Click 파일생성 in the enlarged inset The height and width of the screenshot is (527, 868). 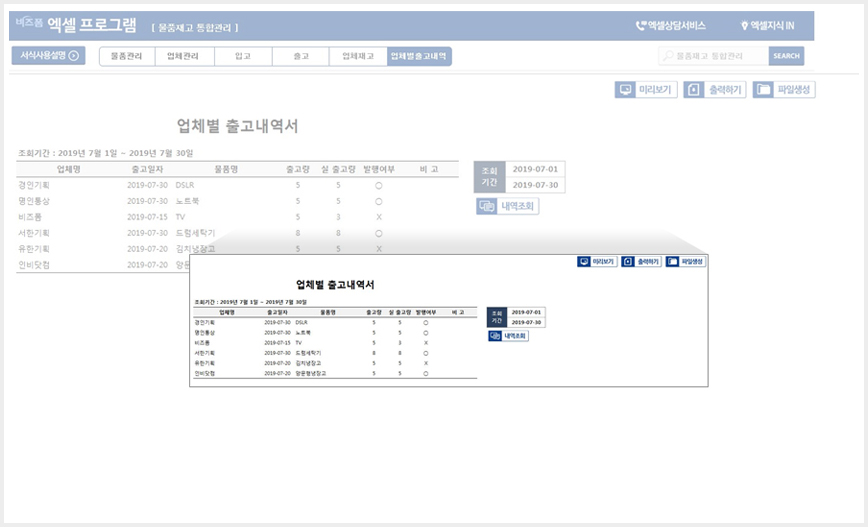pyautogui.click(x=685, y=261)
